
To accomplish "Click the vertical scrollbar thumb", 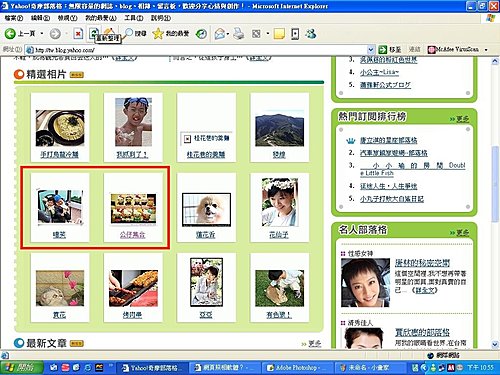I will click(495, 184).
